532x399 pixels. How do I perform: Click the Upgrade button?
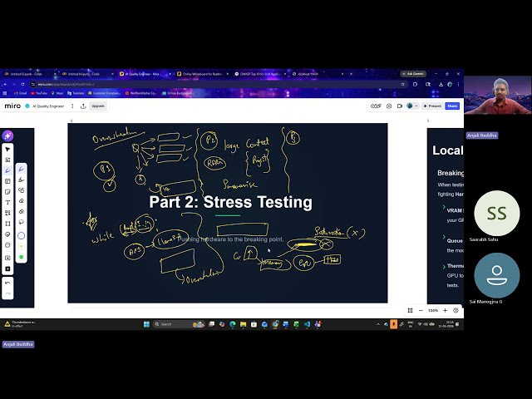coord(98,106)
